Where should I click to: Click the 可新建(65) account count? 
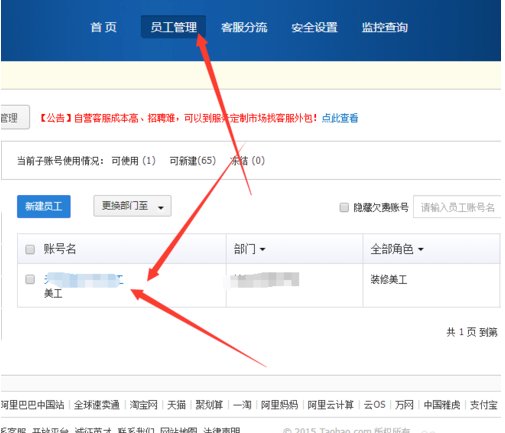click(193, 161)
